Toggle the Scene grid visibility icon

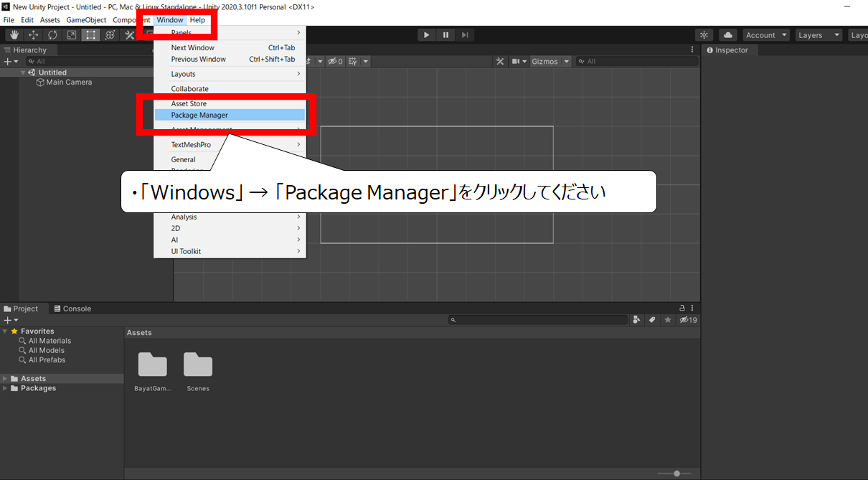353,62
